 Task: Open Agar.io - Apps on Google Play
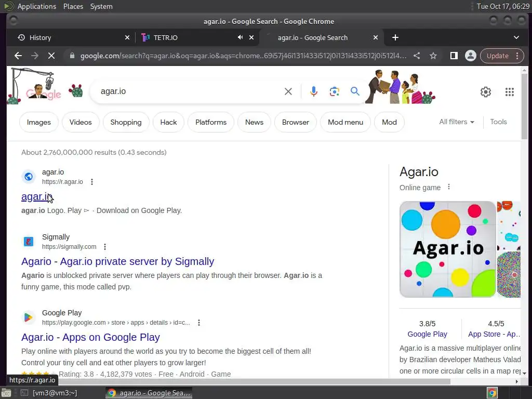[90, 337]
